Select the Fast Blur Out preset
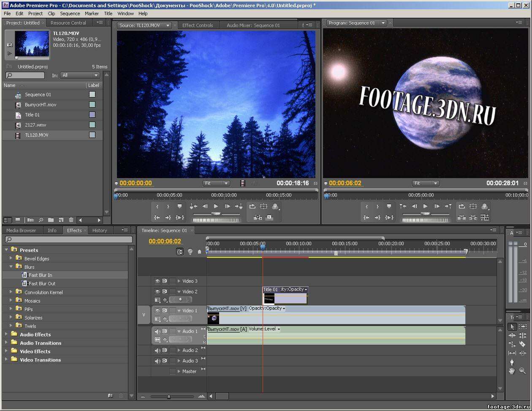 coord(42,284)
